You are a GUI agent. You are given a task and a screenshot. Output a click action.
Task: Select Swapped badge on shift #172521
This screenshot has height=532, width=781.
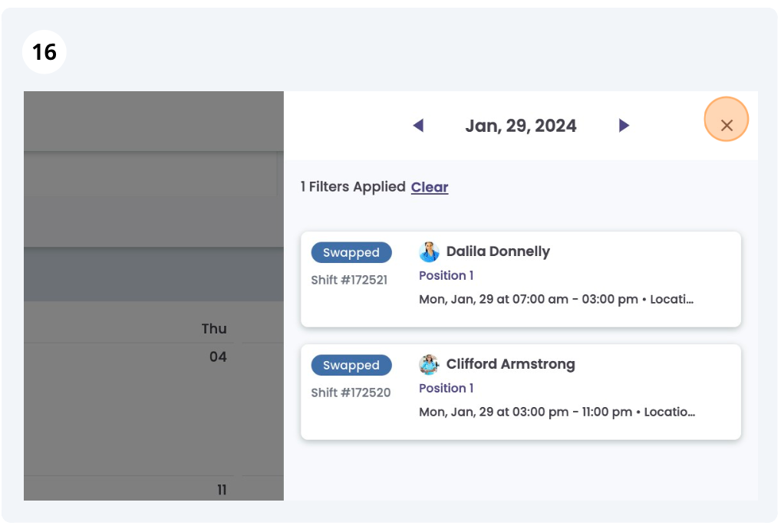tap(351, 252)
